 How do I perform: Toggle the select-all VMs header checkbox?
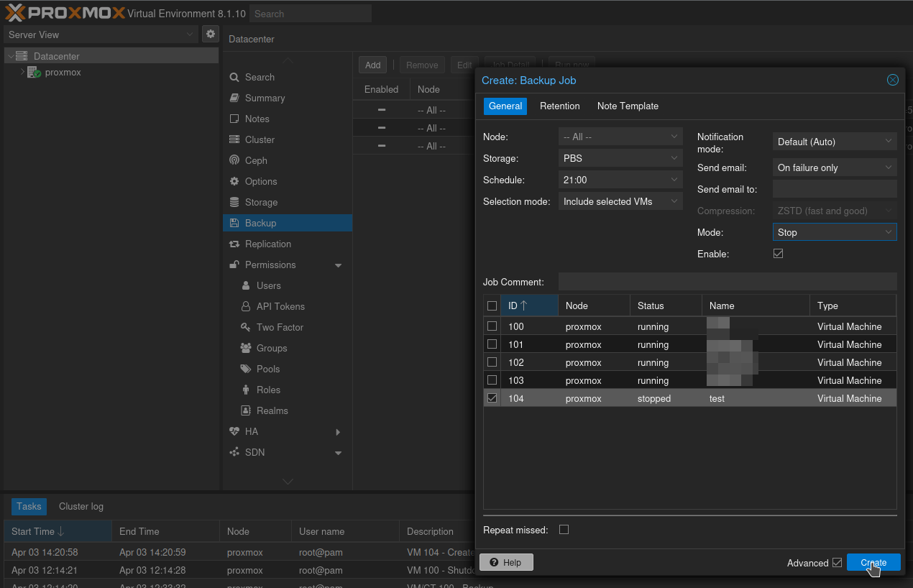[492, 306]
